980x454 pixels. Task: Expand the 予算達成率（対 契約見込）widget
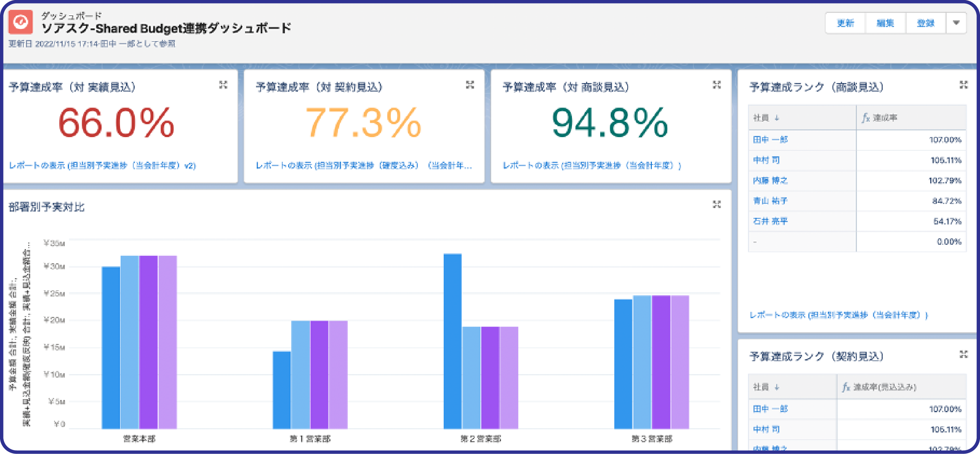(x=470, y=85)
